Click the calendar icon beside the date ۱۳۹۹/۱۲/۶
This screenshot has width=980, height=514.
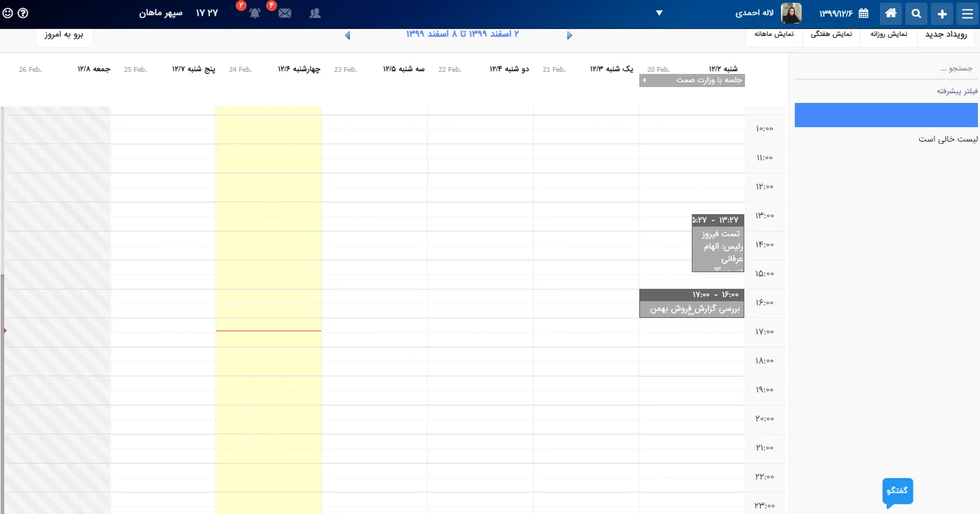pyautogui.click(x=863, y=13)
